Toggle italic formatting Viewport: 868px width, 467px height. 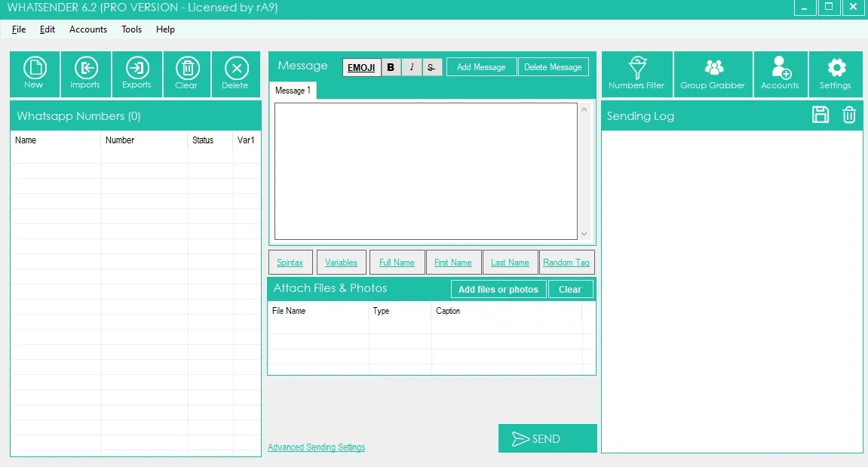(x=411, y=67)
